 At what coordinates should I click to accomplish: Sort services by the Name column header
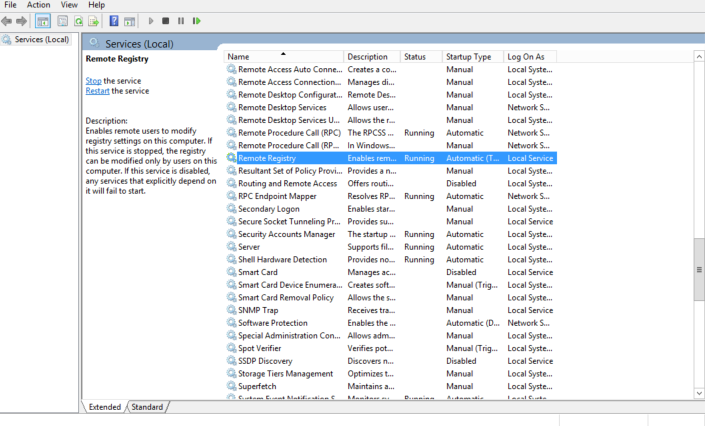(283, 57)
